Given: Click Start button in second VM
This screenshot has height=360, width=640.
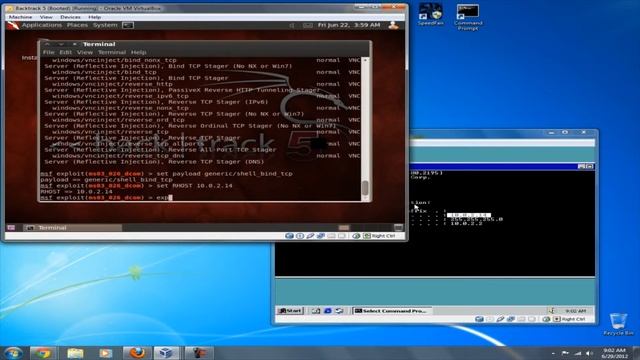Looking at the screenshot, I should pos(290,311).
